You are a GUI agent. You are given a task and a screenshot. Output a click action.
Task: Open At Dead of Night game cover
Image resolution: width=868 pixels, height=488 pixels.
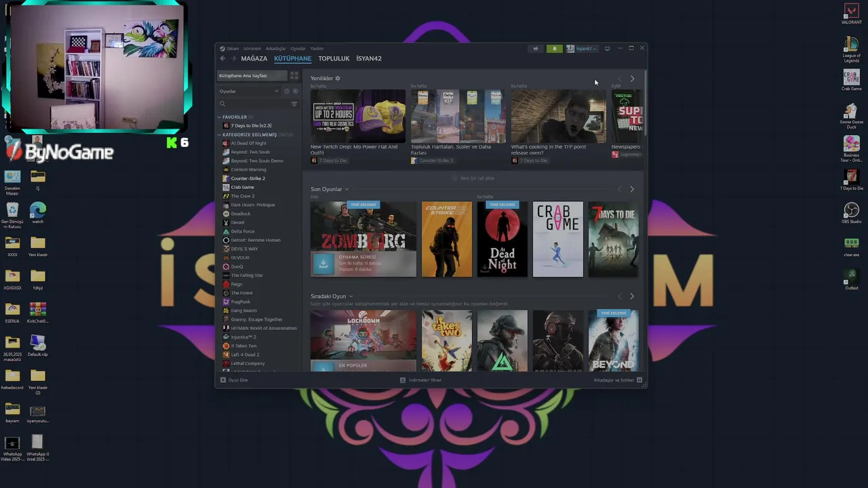tap(502, 239)
